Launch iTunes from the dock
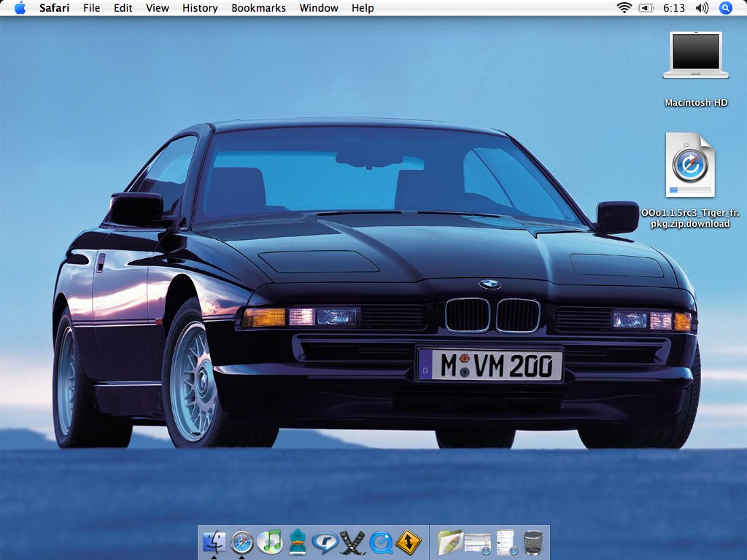This screenshot has height=560, width=747. [270, 542]
